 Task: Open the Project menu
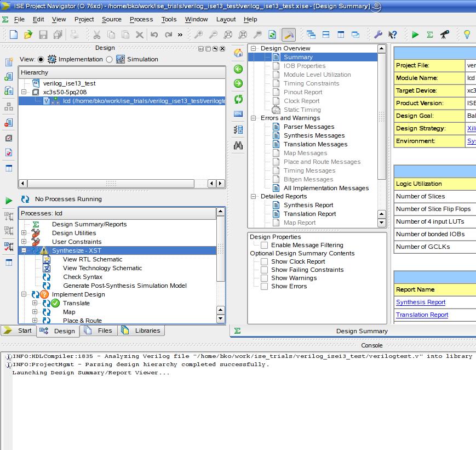pos(84,19)
